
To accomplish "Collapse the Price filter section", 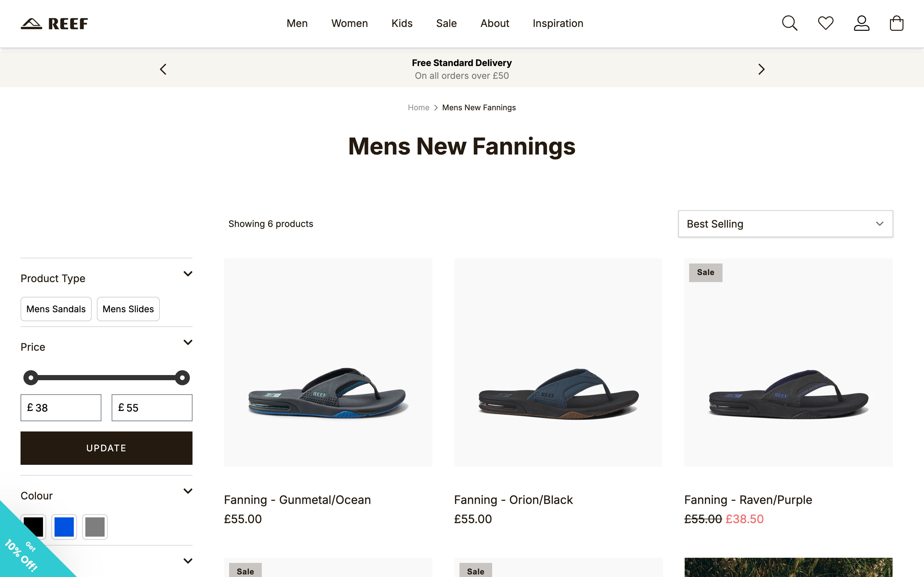I will click(x=187, y=342).
